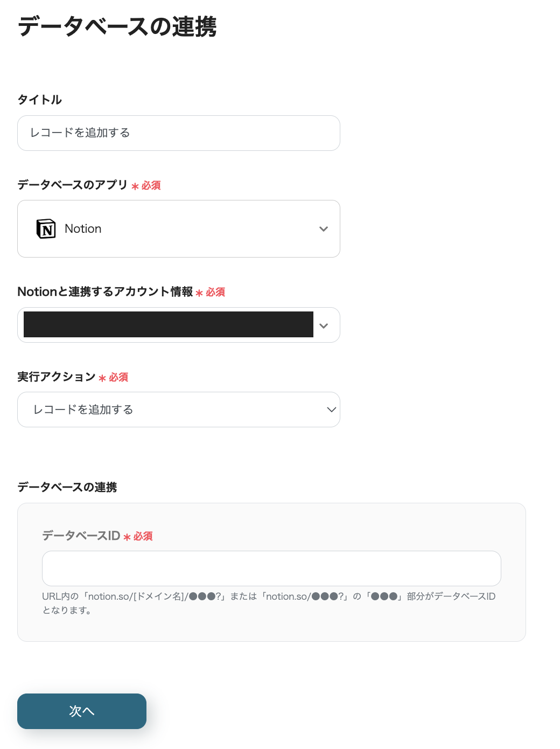The image size is (560, 749).
Task: Click the Notionと連携するアカウント情報 label
Action: point(105,292)
